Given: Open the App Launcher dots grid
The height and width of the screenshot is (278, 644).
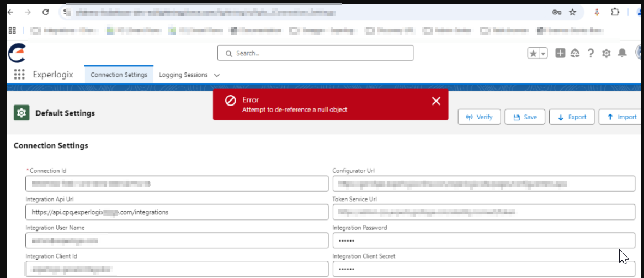Looking at the screenshot, I should click(19, 75).
